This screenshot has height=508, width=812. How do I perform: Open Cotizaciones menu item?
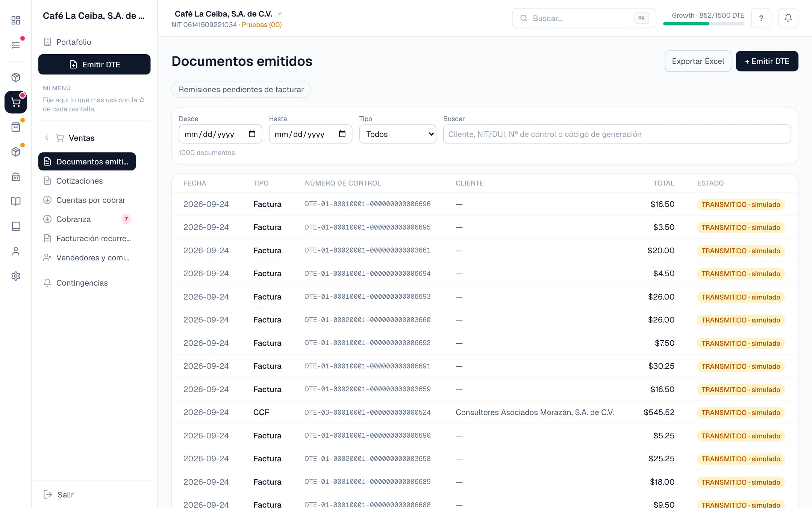[87, 181]
